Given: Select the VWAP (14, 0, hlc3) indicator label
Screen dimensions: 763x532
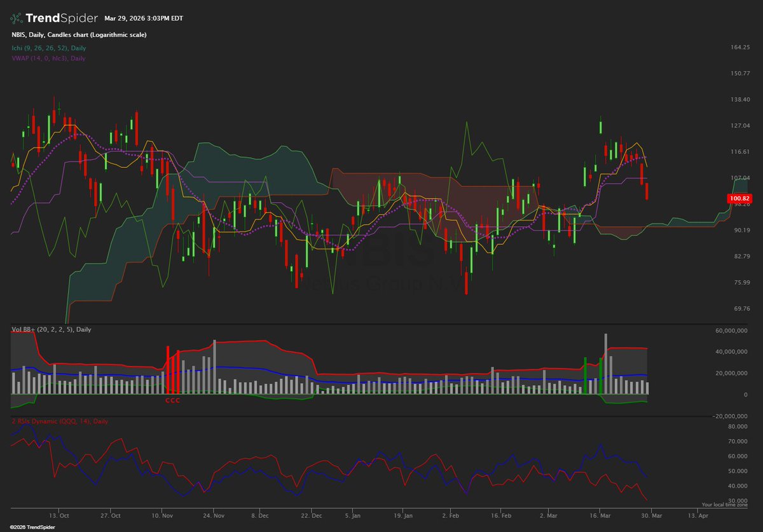Looking at the screenshot, I should pos(48,58).
